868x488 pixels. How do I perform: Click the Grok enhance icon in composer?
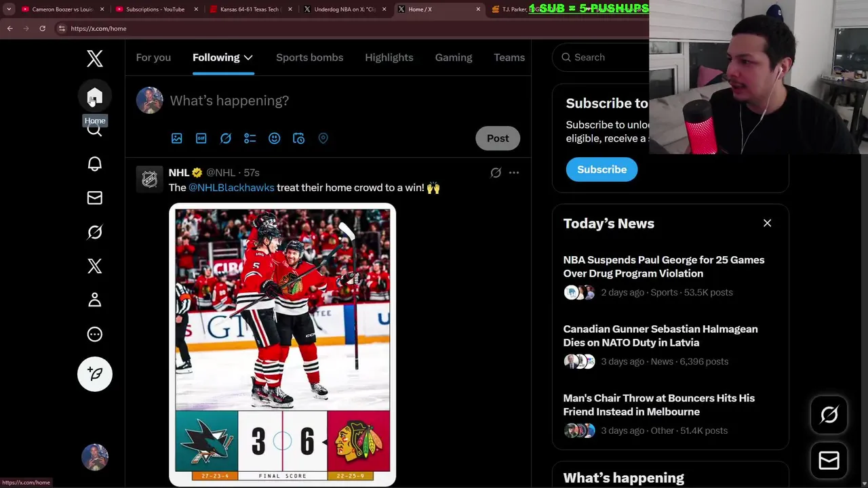point(225,138)
